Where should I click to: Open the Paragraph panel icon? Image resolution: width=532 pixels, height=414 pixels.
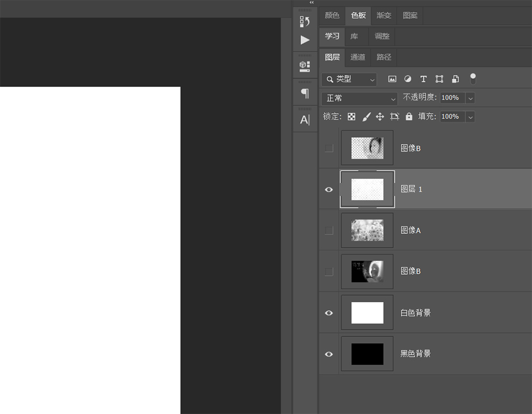pos(305,93)
